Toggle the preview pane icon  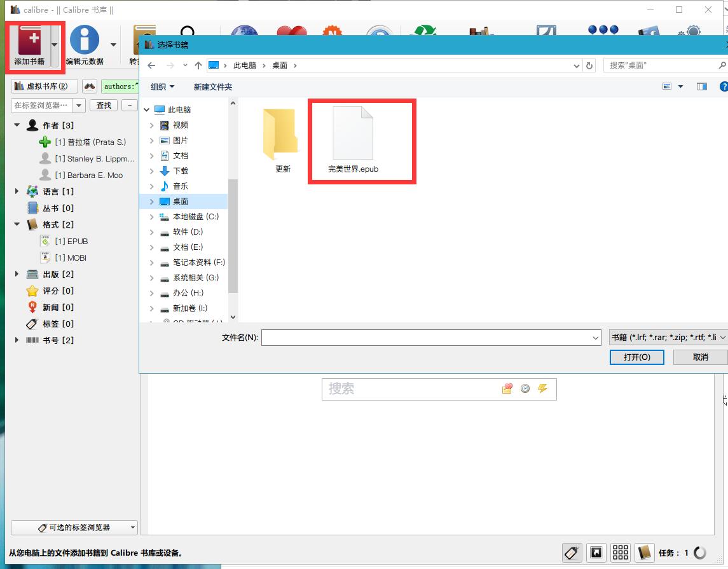tap(701, 86)
